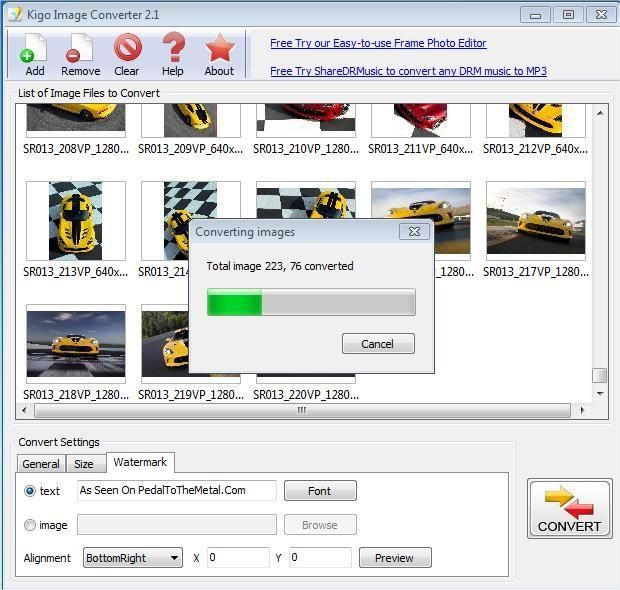Screen dimensions: 620x590
Task: Click the Kigo app icon in title bar
Action: tap(15, 14)
